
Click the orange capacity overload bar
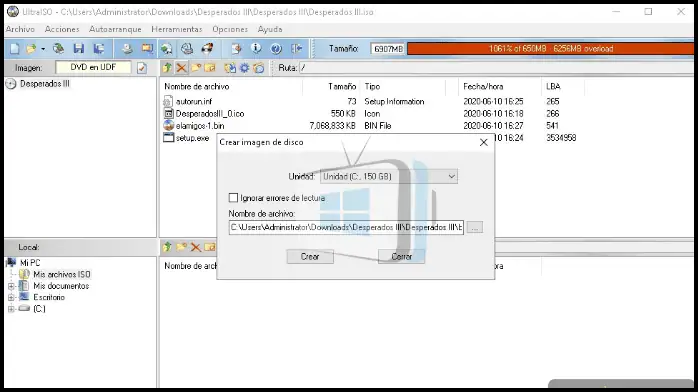pyautogui.click(x=550, y=49)
